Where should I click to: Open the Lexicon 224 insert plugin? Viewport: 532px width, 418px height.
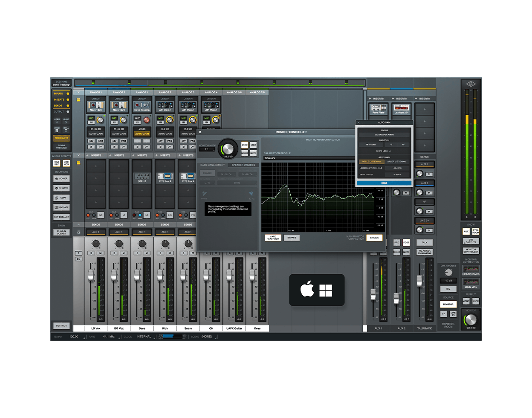tap(401, 109)
